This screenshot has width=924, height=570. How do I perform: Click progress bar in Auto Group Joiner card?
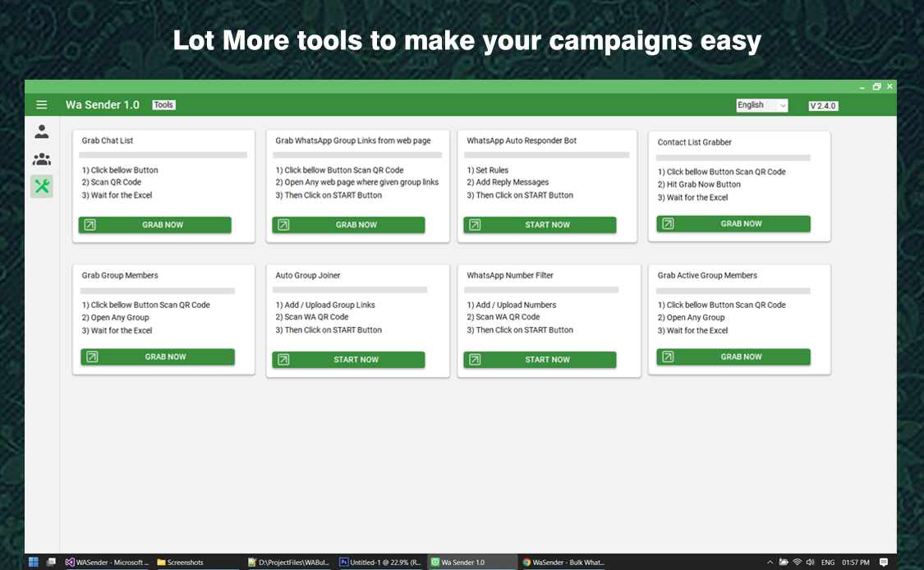(350, 290)
